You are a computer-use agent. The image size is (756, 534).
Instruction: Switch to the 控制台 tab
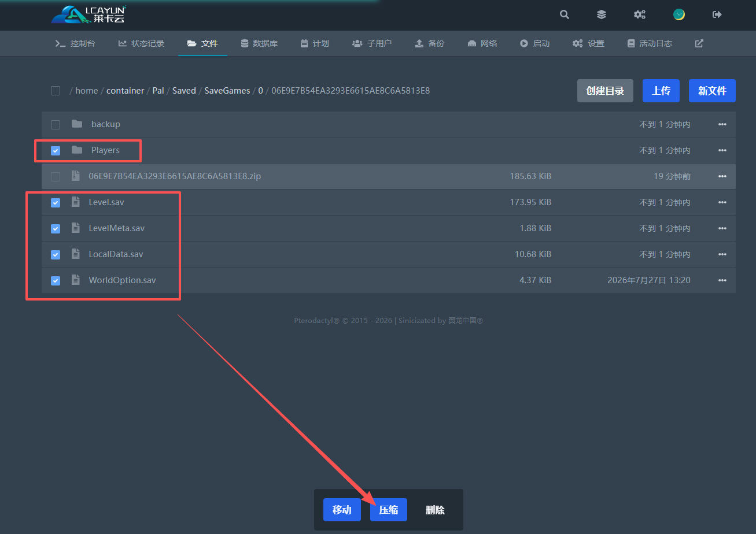[75, 43]
